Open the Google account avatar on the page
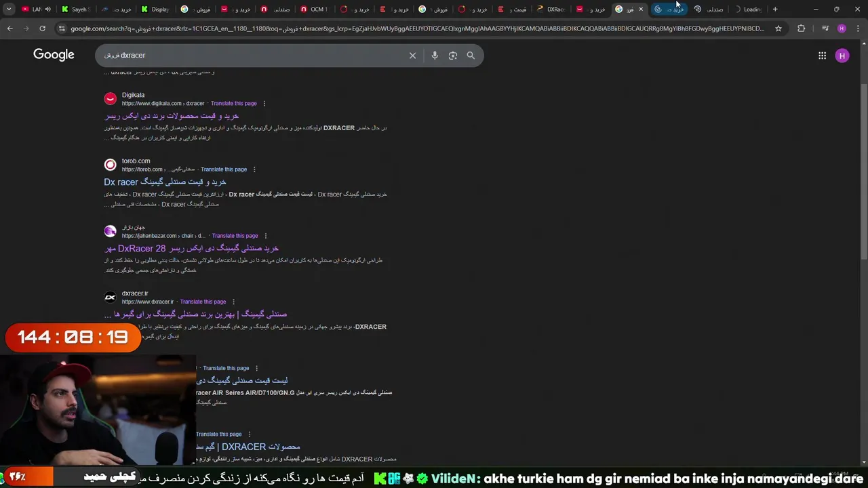Viewport: 868px width, 488px height. coord(842,56)
